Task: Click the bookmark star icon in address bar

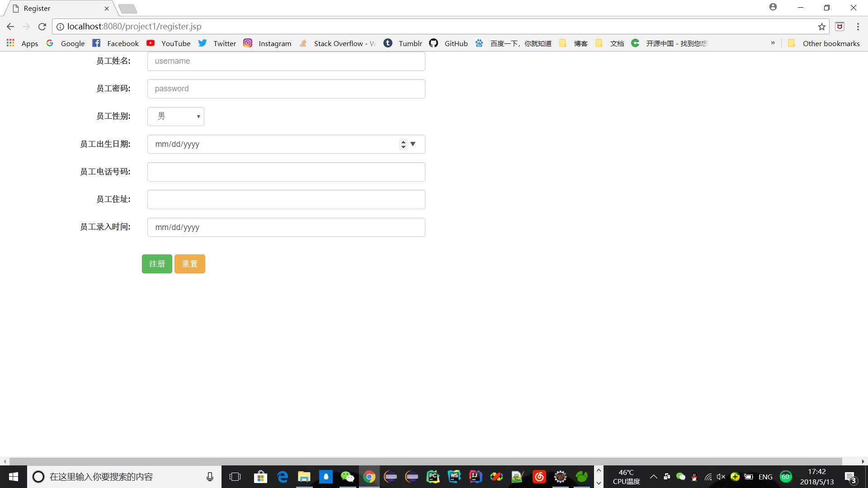Action: click(x=822, y=26)
